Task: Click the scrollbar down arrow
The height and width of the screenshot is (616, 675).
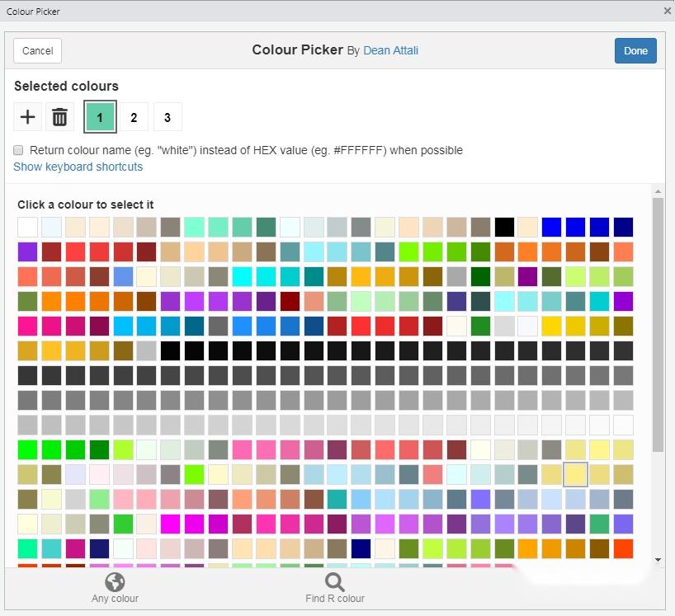Action: [658, 559]
